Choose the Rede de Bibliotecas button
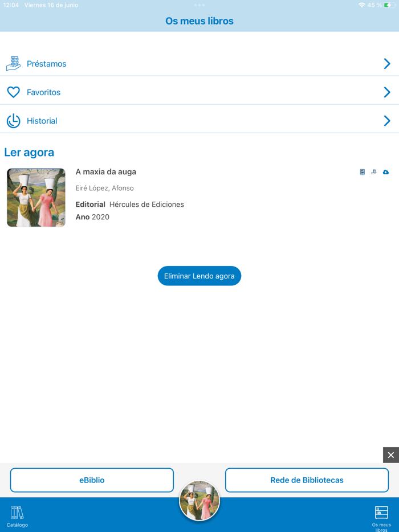399x532 pixels. [x=307, y=480]
